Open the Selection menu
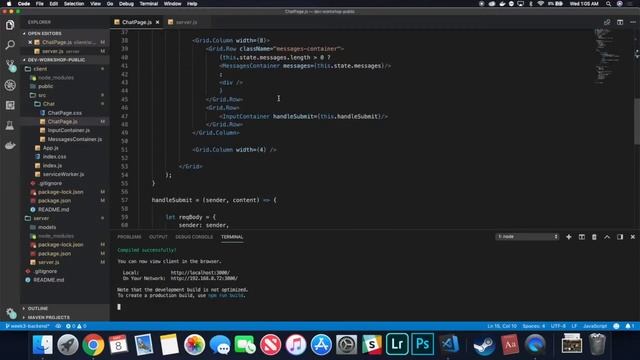This screenshot has width=640, height=360. pyautogui.click(x=74, y=4)
